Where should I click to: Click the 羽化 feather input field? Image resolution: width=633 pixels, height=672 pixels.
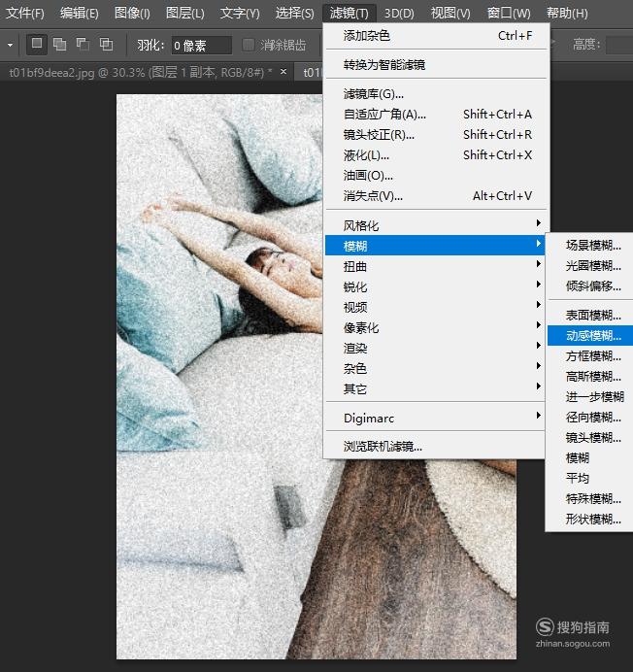coord(201,45)
